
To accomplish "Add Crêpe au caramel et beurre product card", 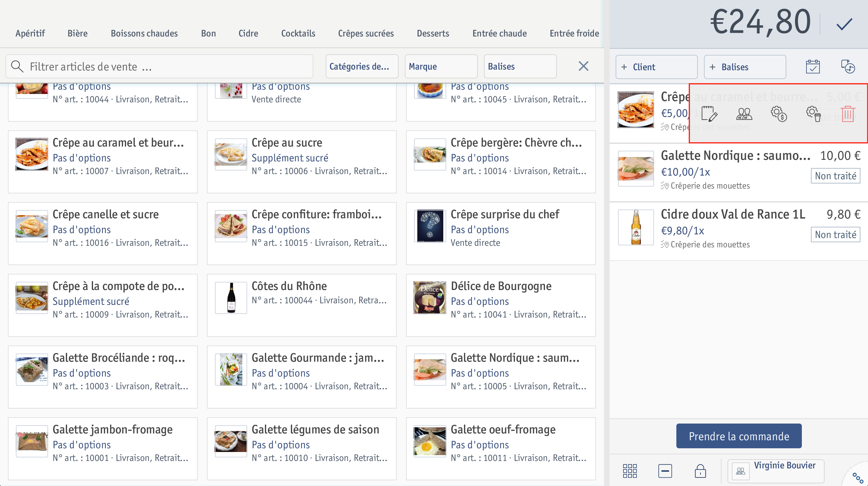I will point(103,162).
